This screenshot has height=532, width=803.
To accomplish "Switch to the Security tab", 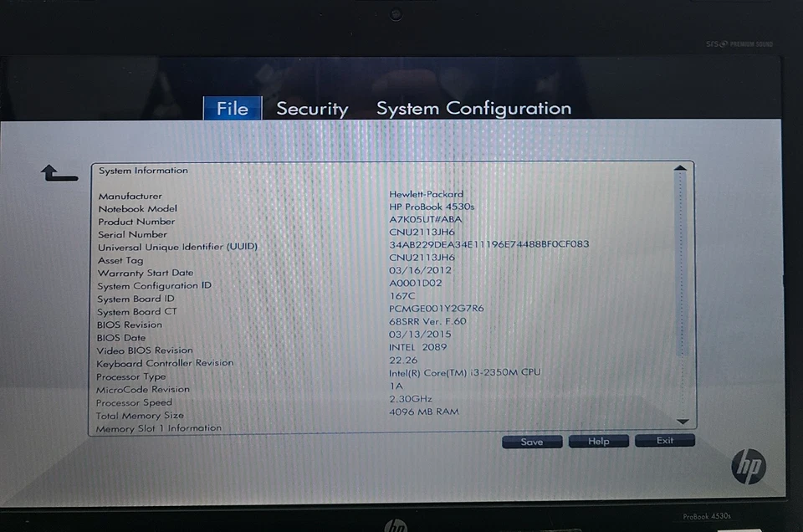I will click(x=311, y=108).
